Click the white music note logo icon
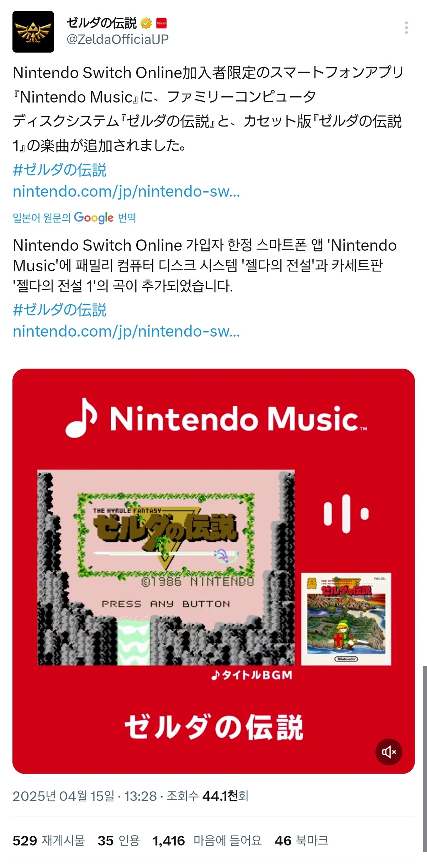The image size is (427, 868). tap(82, 418)
